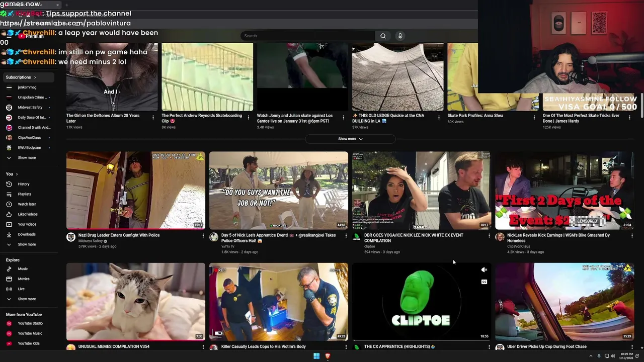Expand Explore section show more
Image resolution: width=644 pixels, height=362 pixels.
click(27, 299)
